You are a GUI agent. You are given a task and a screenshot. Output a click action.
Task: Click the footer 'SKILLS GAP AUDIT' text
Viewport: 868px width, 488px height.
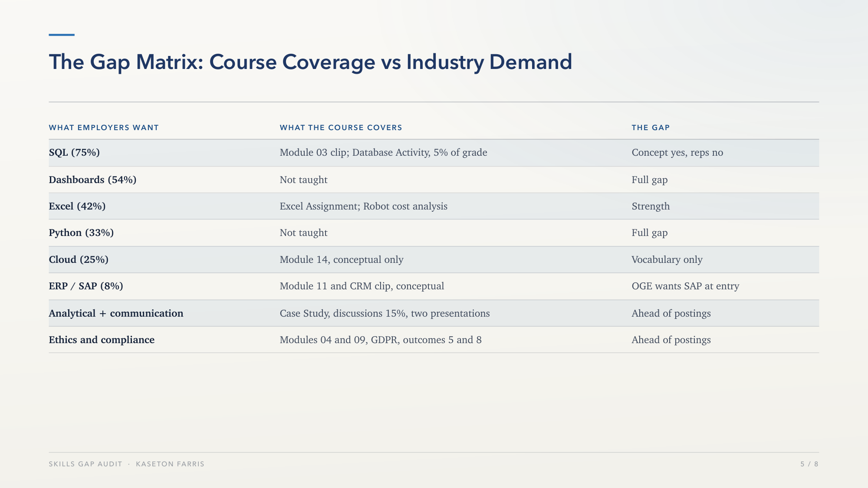pyautogui.click(x=85, y=464)
